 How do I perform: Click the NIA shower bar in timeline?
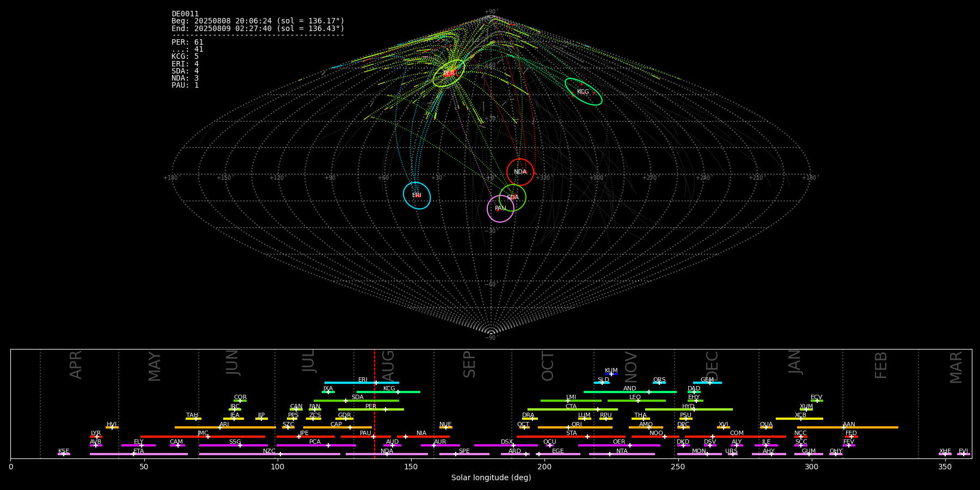[423, 437]
